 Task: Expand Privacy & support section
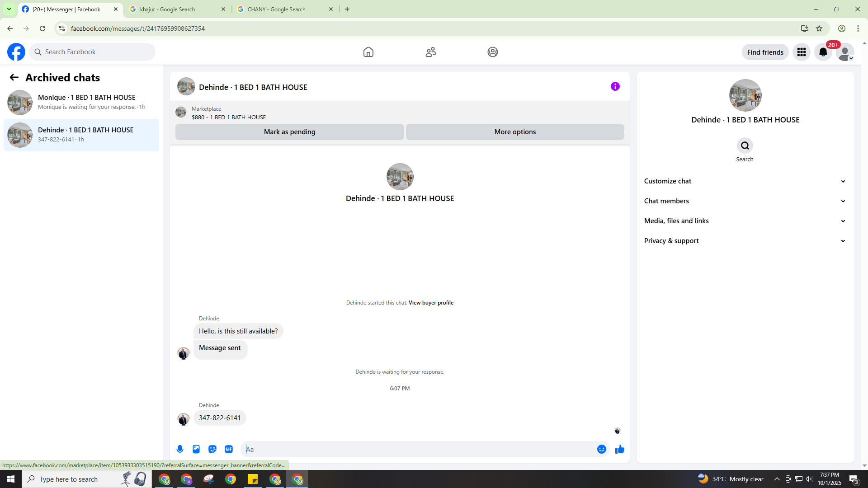pyautogui.click(x=745, y=241)
